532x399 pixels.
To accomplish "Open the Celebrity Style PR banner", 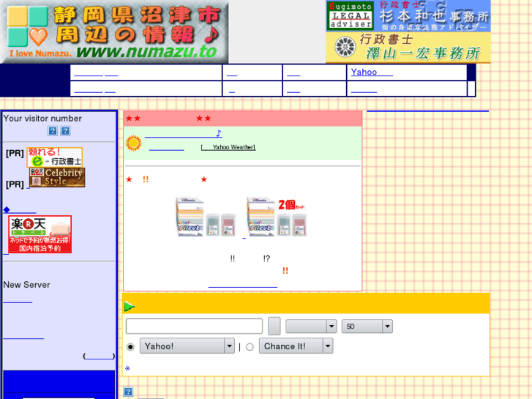I will pyautogui.click(x=57, y=177).
